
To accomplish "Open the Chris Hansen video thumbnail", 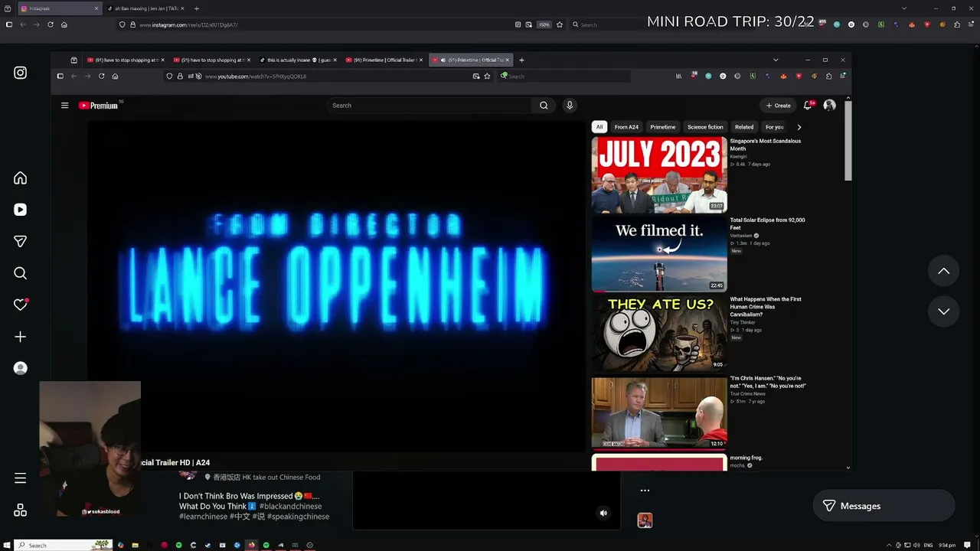I will pos(659,412).
